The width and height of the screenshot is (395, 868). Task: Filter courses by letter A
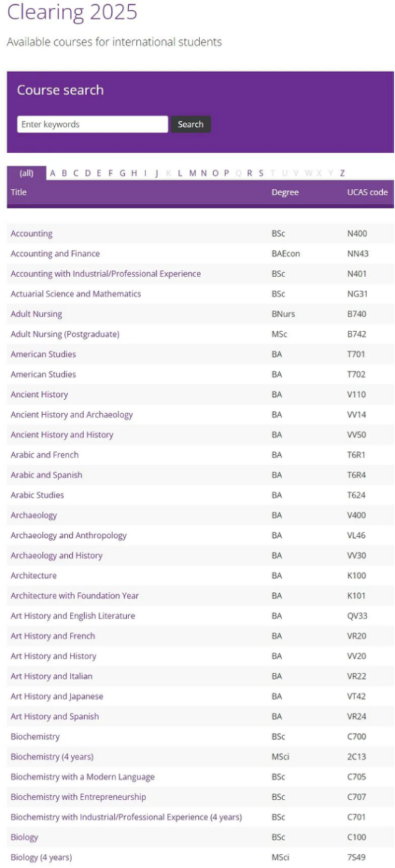pos(53,173)
